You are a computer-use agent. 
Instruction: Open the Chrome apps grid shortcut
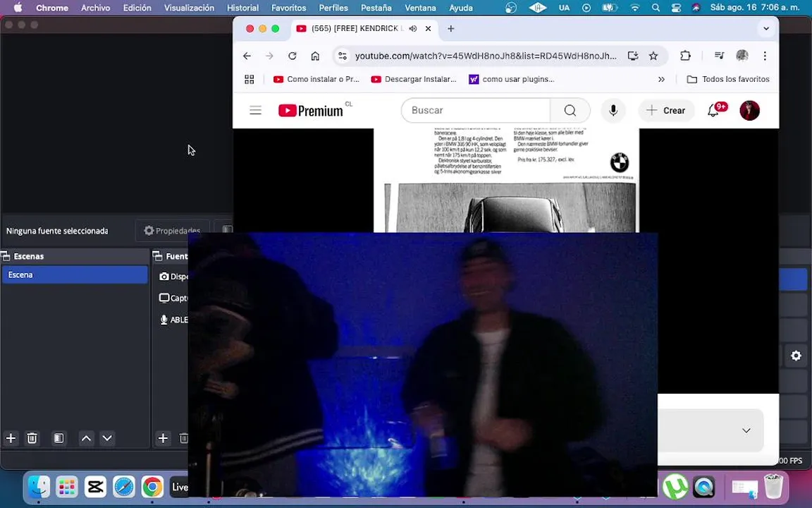pos(249,79)
